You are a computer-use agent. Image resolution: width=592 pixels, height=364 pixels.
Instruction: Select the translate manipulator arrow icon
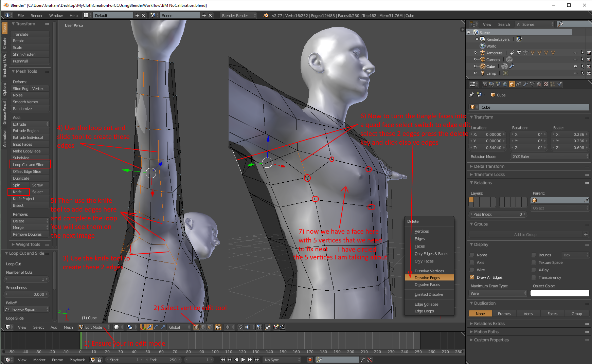(x=149, y=327)
